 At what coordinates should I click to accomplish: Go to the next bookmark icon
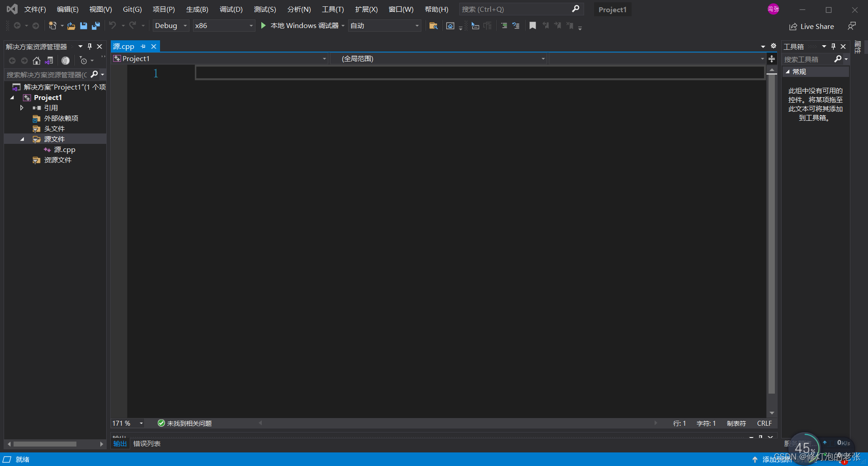pyautogui.click(x=557, y=26)
